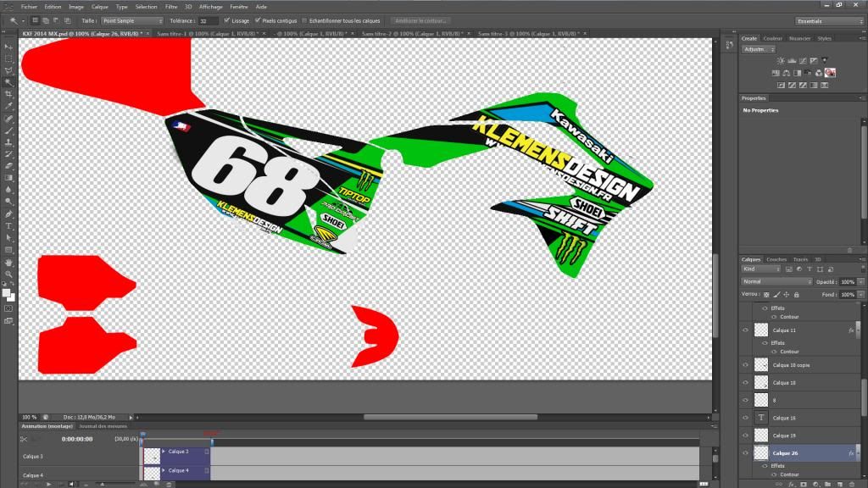Screen dimensions: 868x488
Task: Uncheck the Pixels contigus option
Action: tap(258, 20)
